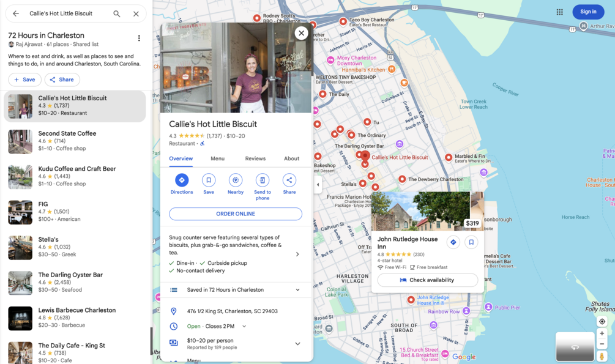Switch to the About tab
Image resolution: width=615 pixels, height=364 pixels.
[x=291, y=158]
